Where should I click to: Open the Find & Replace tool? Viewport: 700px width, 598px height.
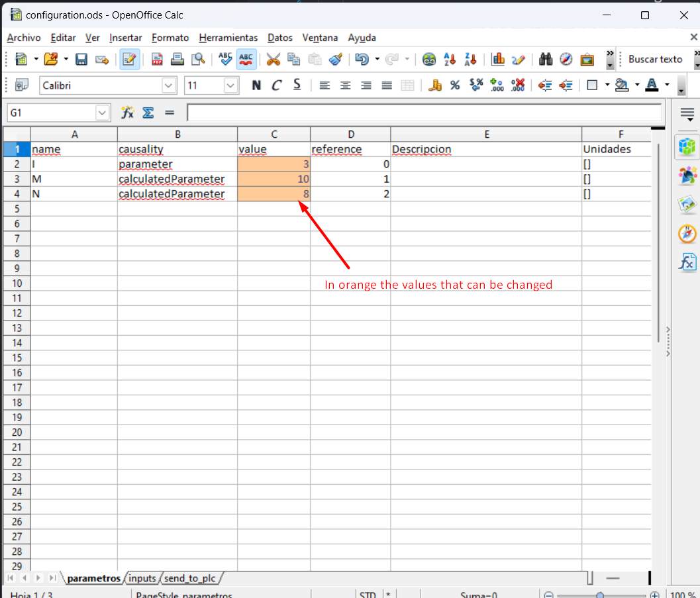(x=545, y=59)
